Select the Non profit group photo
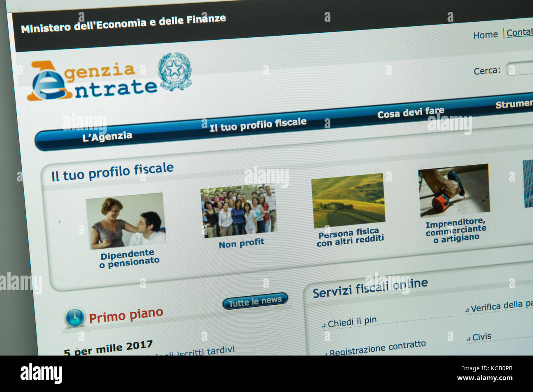 [x=239, y=211]
